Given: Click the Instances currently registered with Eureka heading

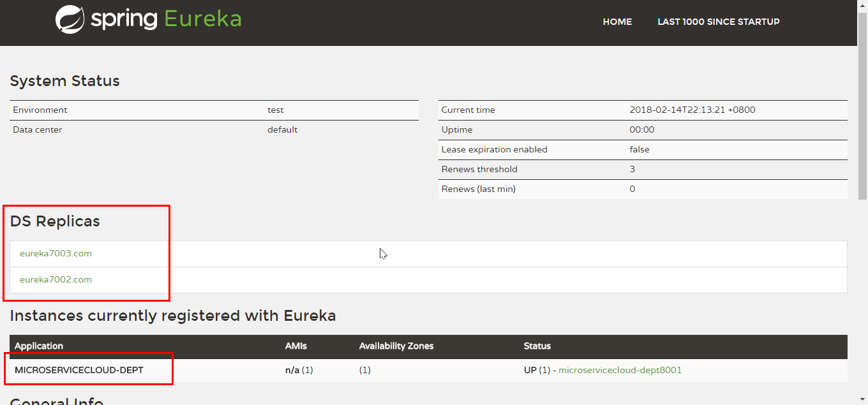Looking at the screenshot, I should pyautogui.click(x=173, y=316).
